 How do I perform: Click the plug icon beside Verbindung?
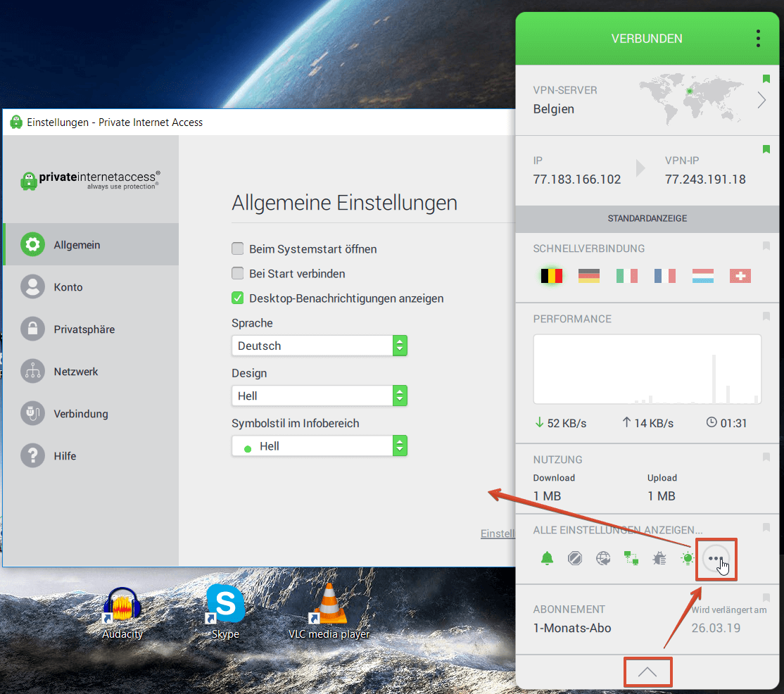[x=32, y=413]
